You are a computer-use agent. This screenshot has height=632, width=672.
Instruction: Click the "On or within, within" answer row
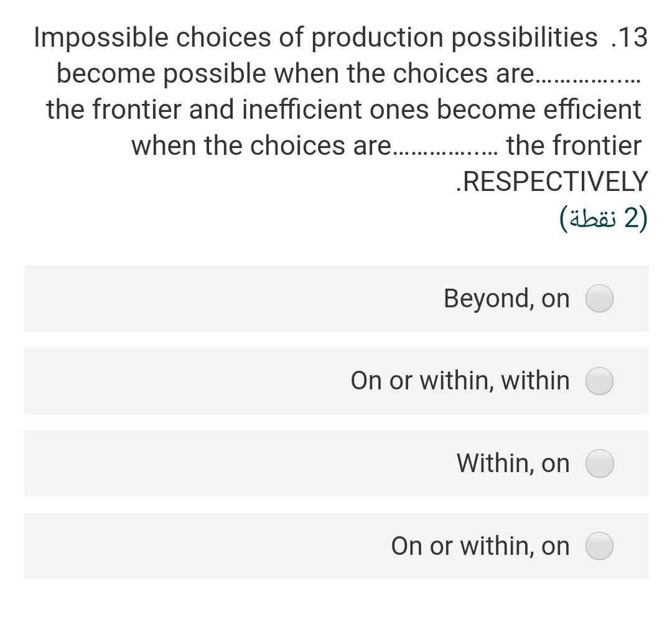[x=336, y=381]
